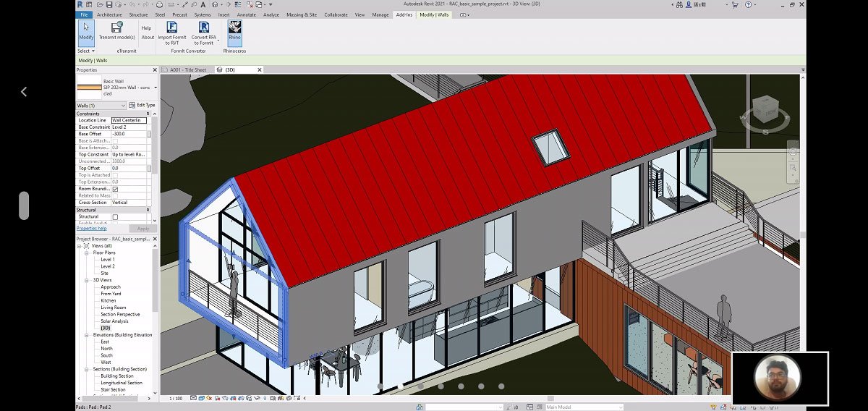Viewport: 868px width, 411px height.
Task: Click the ViewCube in the 3D view
Action: coord(766,111)
